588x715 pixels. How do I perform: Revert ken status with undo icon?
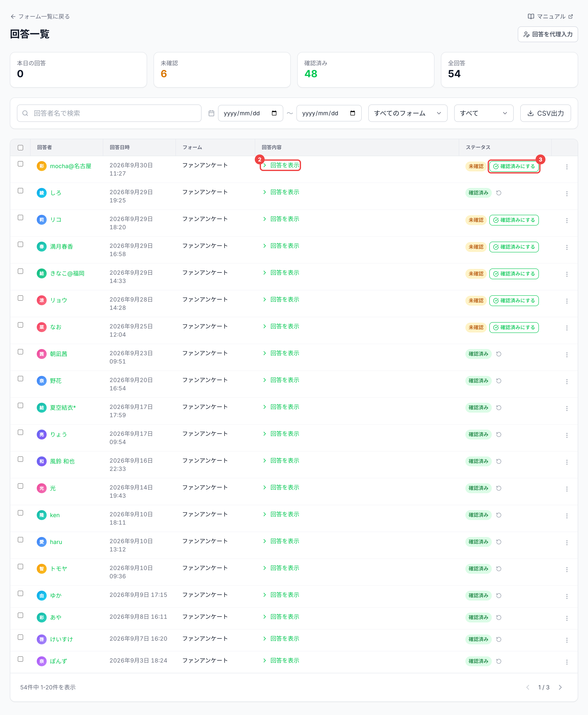pyautogui.click(x=499, y=515)
